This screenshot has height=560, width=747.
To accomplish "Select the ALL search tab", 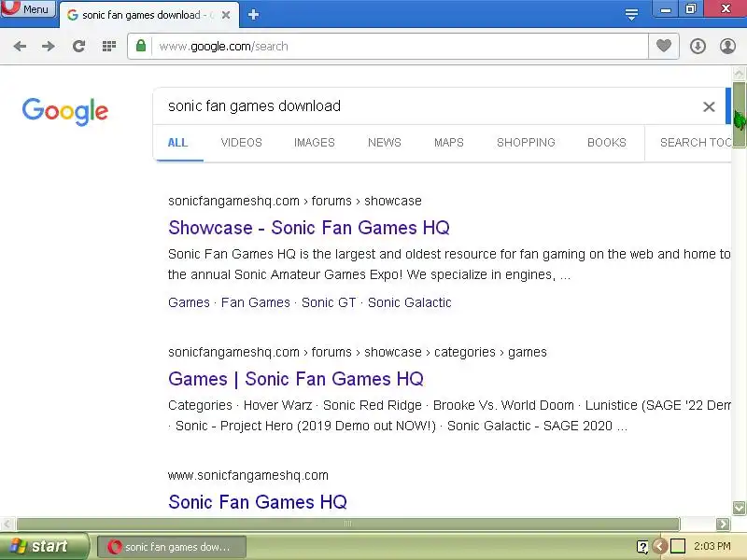I will pos(177,143).
